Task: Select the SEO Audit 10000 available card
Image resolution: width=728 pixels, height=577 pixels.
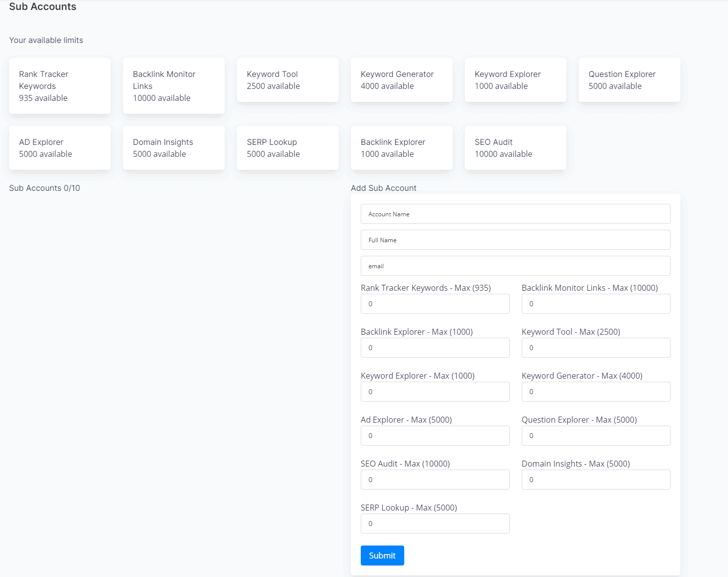Action: tap(516, 148)
